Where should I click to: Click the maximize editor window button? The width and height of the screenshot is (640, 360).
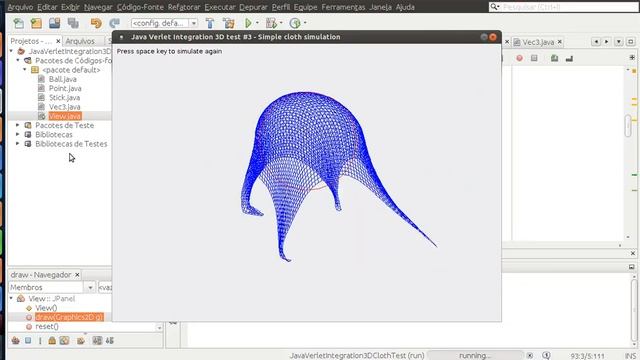(x=631, y=42)
